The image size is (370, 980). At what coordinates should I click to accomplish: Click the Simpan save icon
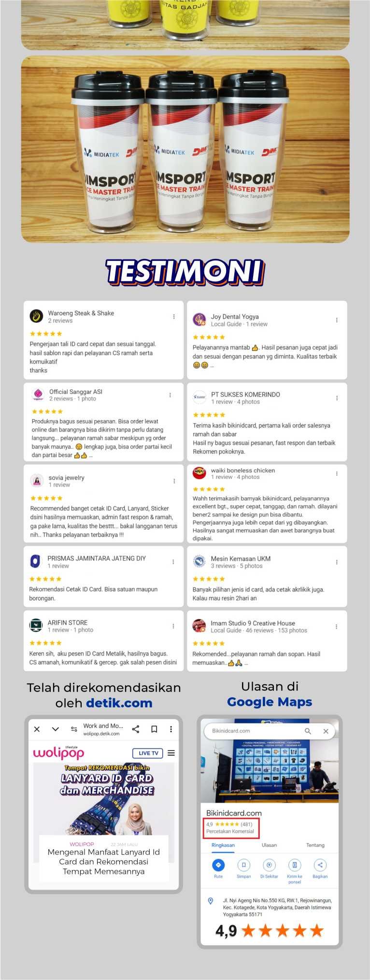243,865
